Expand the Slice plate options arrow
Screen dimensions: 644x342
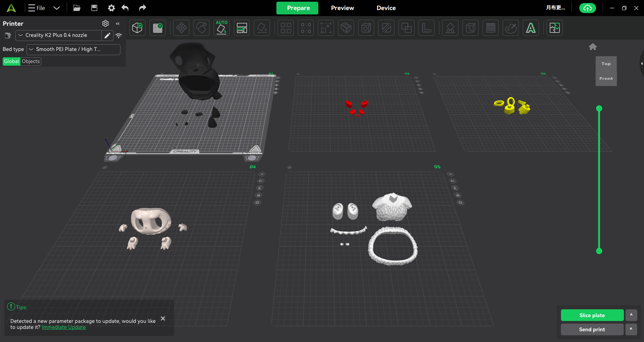pyautogui.click(x=631, y=315)
